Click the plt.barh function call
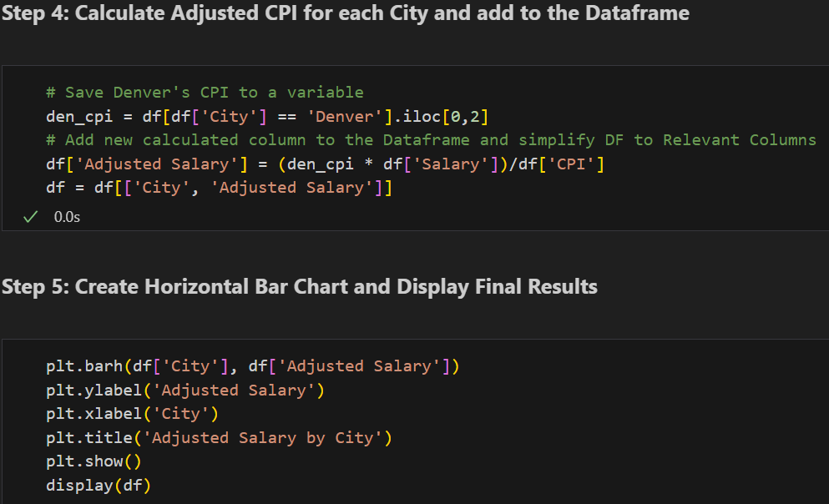 coord(84,366)
